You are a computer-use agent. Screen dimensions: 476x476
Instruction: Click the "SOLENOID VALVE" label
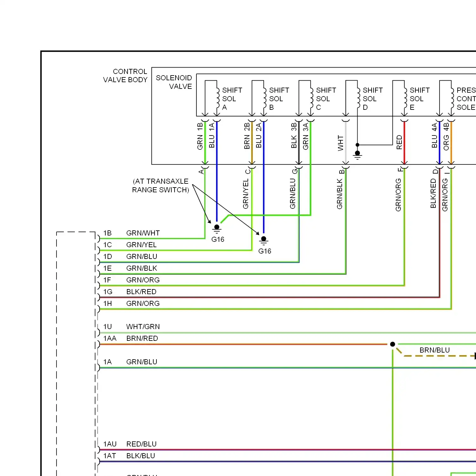click(x=174, y=82)
